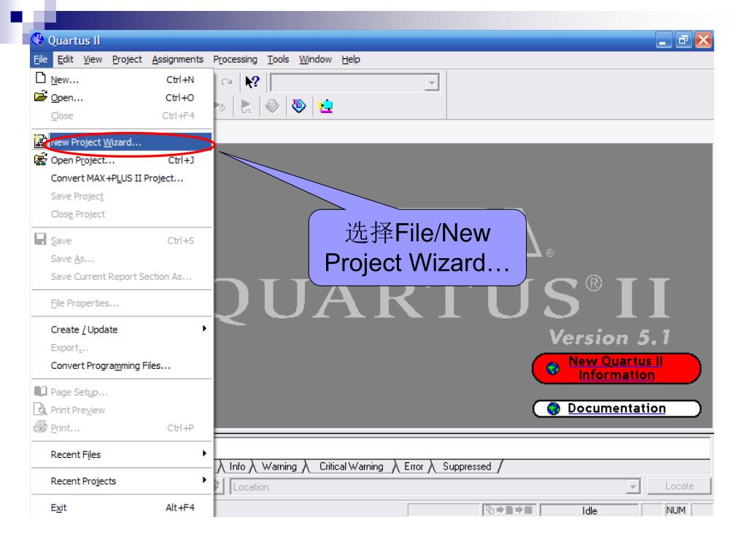Screen dimensions: 747x560
Task: Click the New file icon in File menu
Action: pyautogui.click(x=41, y=79)
